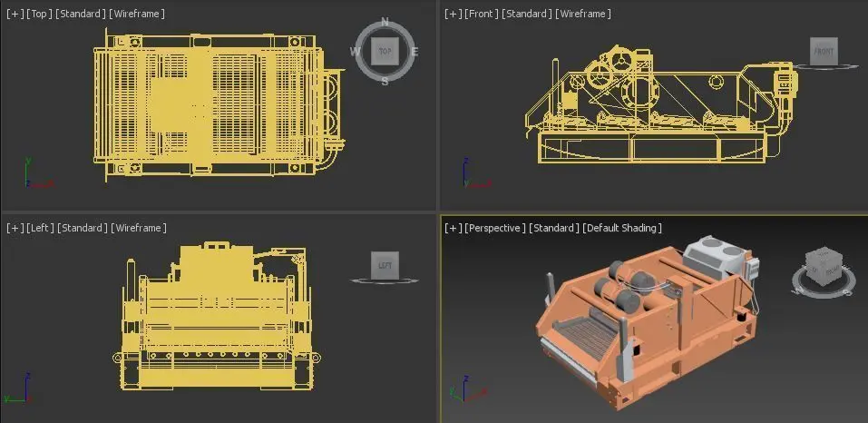Click the S compass point on ViewCube
Viewport: 868px width, 423px height.
point(385,81)
